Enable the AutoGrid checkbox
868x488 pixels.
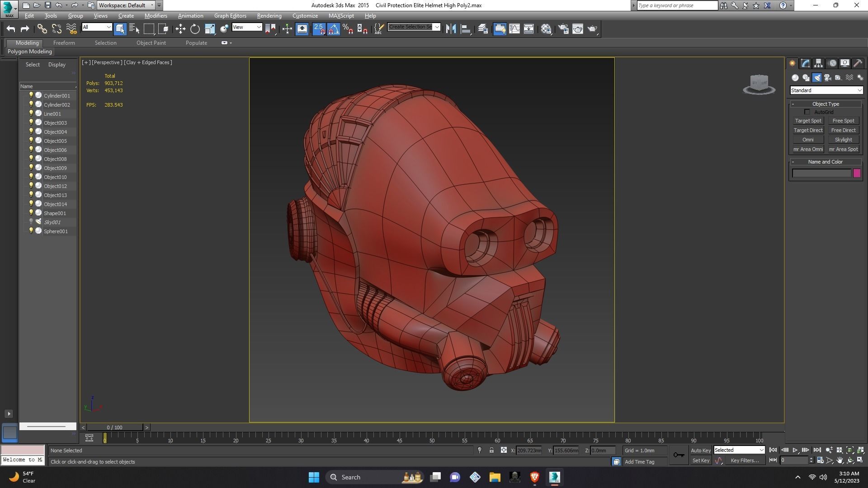pyautogui.click(x=807, y=112)
